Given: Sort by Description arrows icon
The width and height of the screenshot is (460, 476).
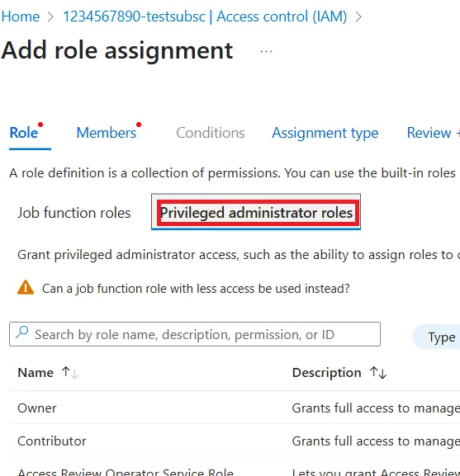Looking at the screenshot, I should (378, 373).
